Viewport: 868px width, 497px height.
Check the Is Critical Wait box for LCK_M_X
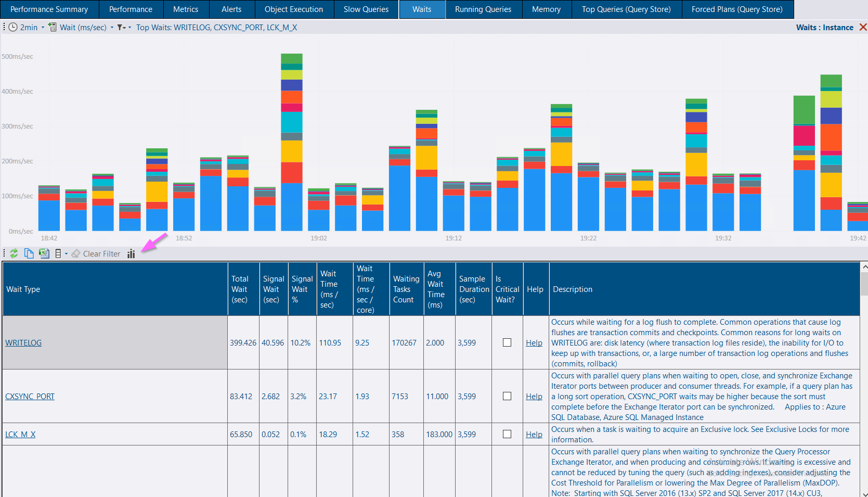pos(507,434)
